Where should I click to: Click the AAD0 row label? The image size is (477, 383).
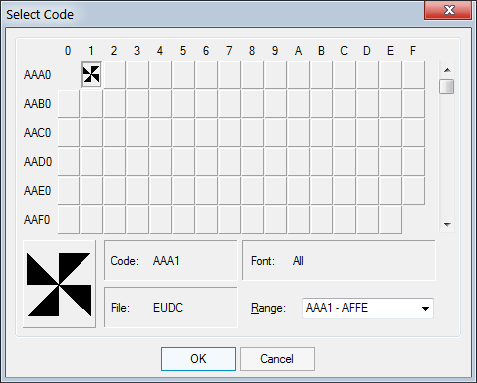[38, 162]
